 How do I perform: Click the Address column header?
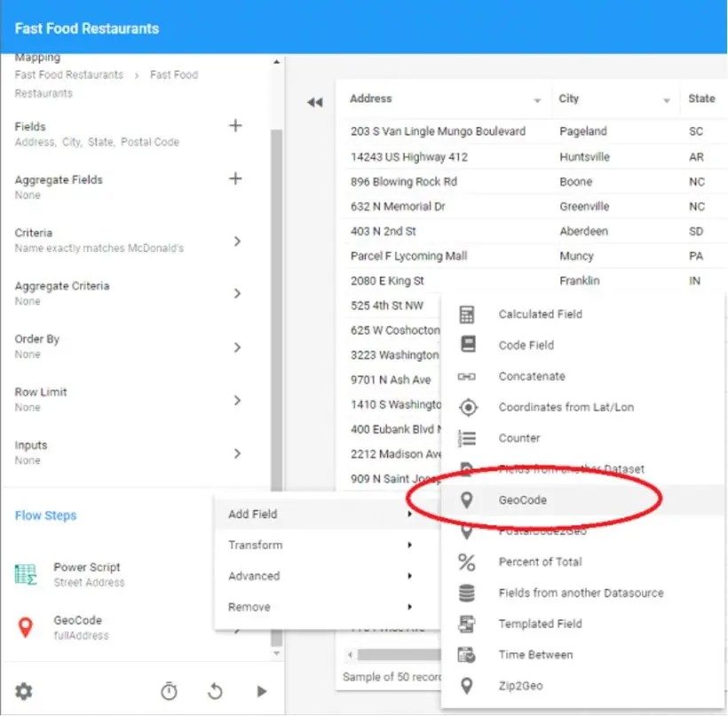[x=371, y=98]
